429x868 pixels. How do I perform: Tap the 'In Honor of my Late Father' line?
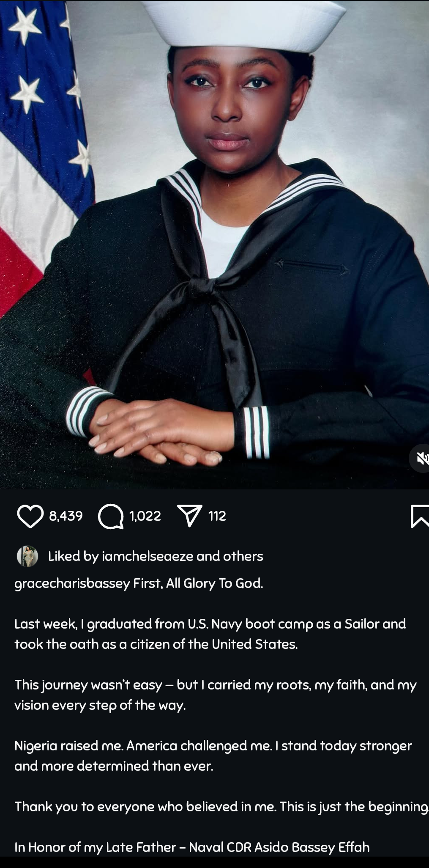pyautogui.click(x=192, y=847)
